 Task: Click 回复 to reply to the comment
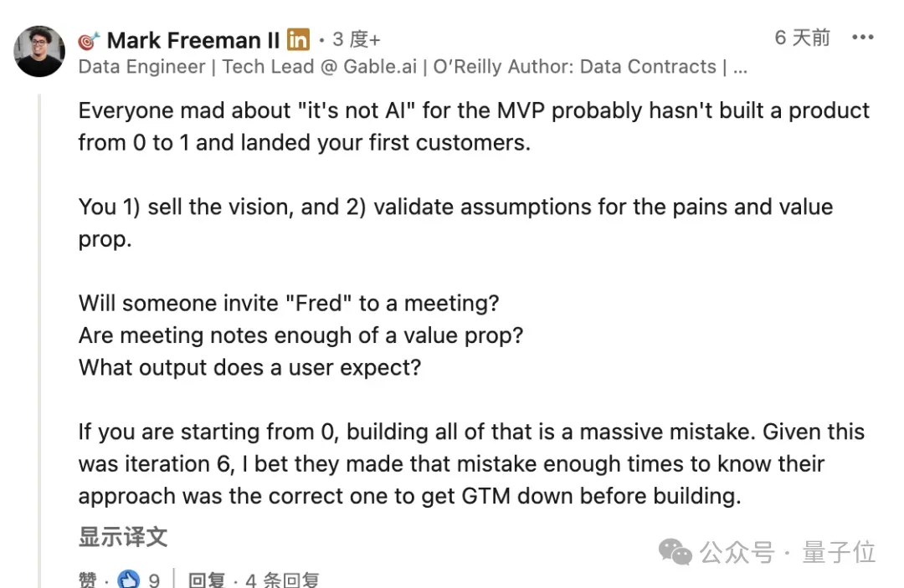[x=207, y=579]
